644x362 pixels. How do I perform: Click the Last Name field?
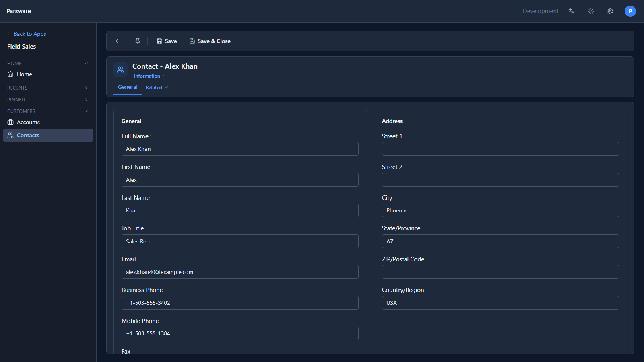[x=240, y=210]
